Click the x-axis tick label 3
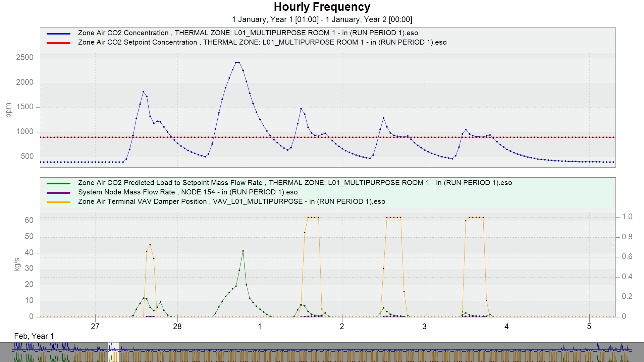The image size is (644, 362). [424, 326]
